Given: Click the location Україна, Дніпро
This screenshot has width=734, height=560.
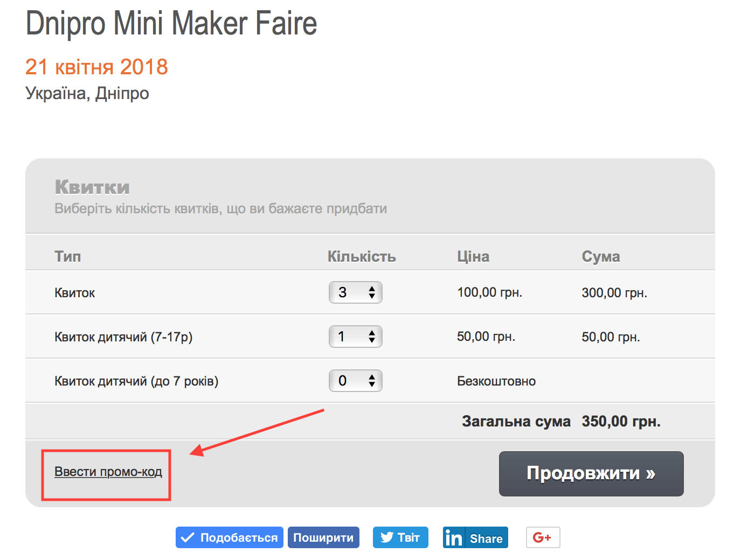Looking at the screenshot, I should tap(87, 94).
